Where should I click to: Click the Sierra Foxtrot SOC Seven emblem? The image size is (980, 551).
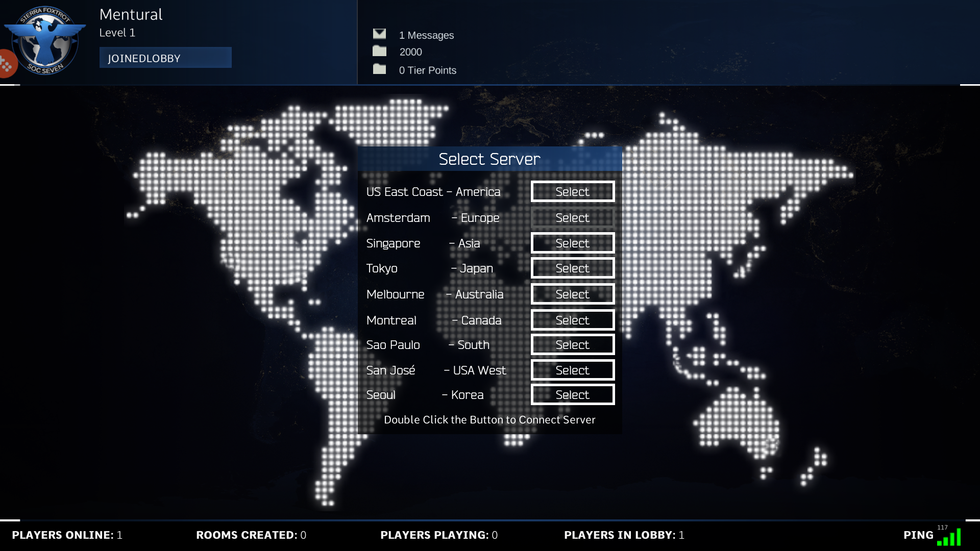click(x=46, y=41)
